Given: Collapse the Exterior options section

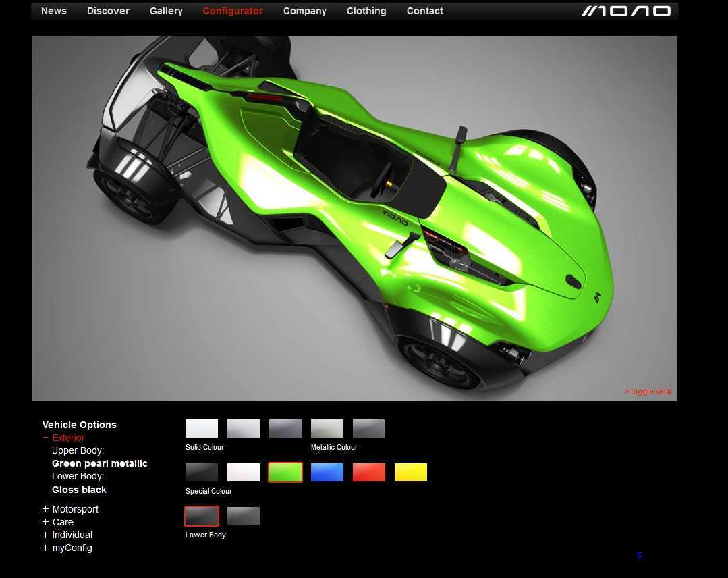Looking at the screenshot, I should pyautogui.click(x=63, y=438).
